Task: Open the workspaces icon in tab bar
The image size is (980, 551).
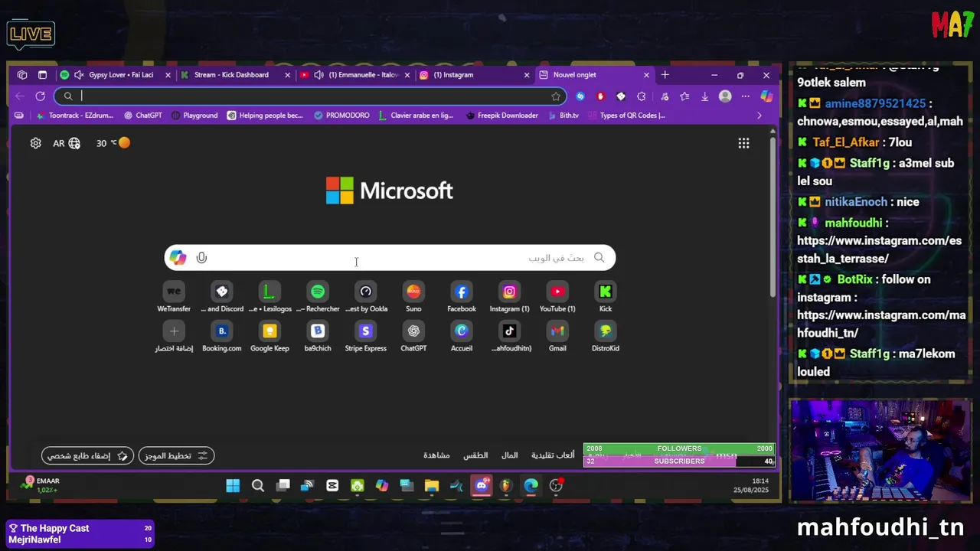Action: coord(22,75)
